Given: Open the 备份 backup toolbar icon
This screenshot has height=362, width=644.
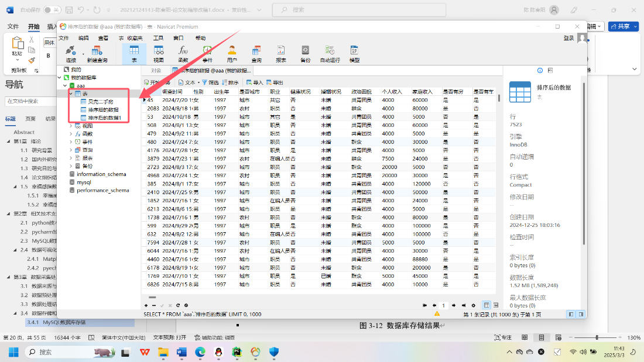Looking at the screenshot, I should [x=305, y=54].
